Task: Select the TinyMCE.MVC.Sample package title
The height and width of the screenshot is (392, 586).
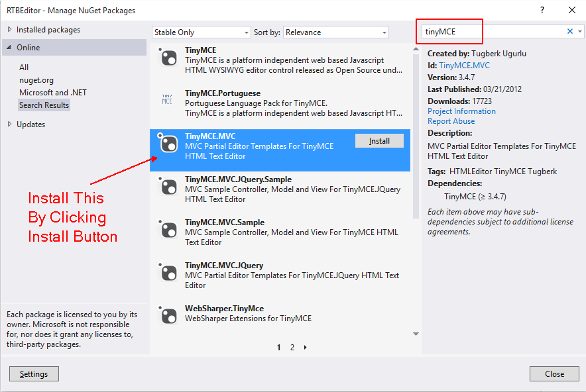Action: click(x=225, y=222)
